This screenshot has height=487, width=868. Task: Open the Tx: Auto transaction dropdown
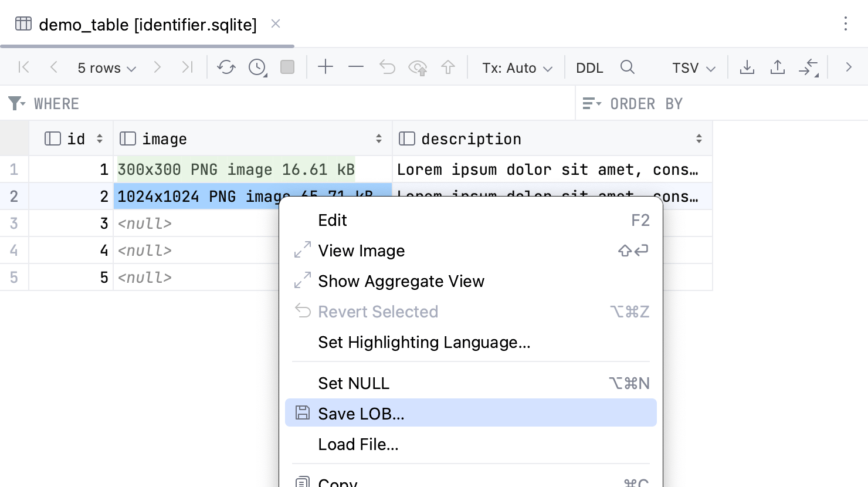tap(516, 67)
